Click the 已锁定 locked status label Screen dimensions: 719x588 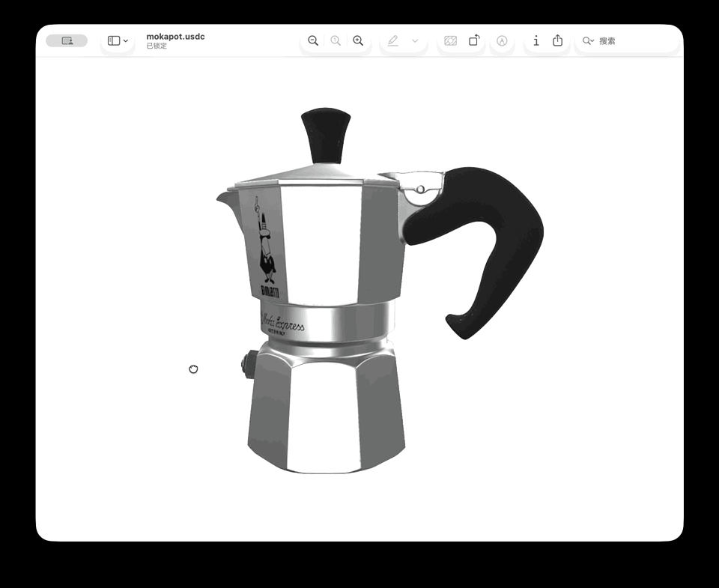click(x=157, y=46)
